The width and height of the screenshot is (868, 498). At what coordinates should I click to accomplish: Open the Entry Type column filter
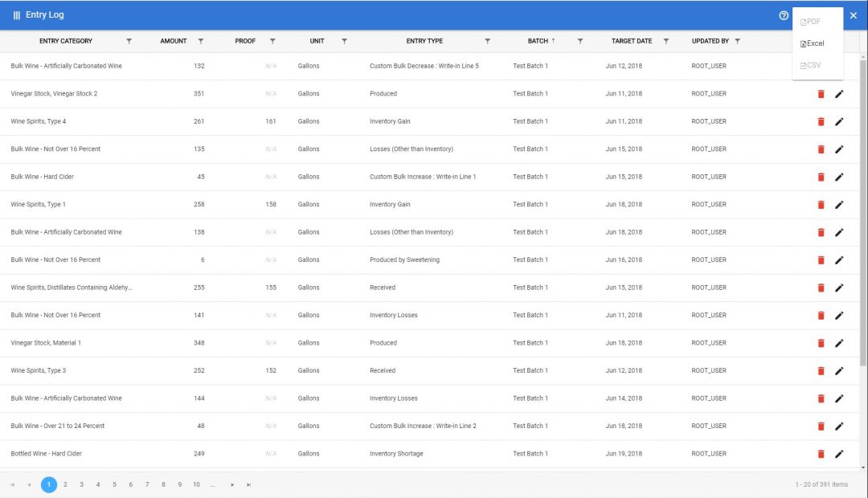point(488,40)
